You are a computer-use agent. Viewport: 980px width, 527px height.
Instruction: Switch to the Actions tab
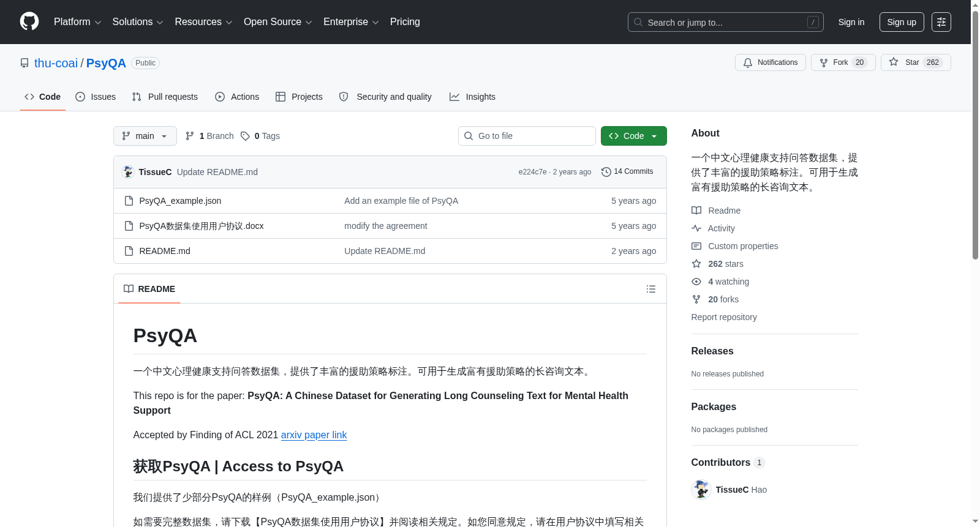click(237, 97)
